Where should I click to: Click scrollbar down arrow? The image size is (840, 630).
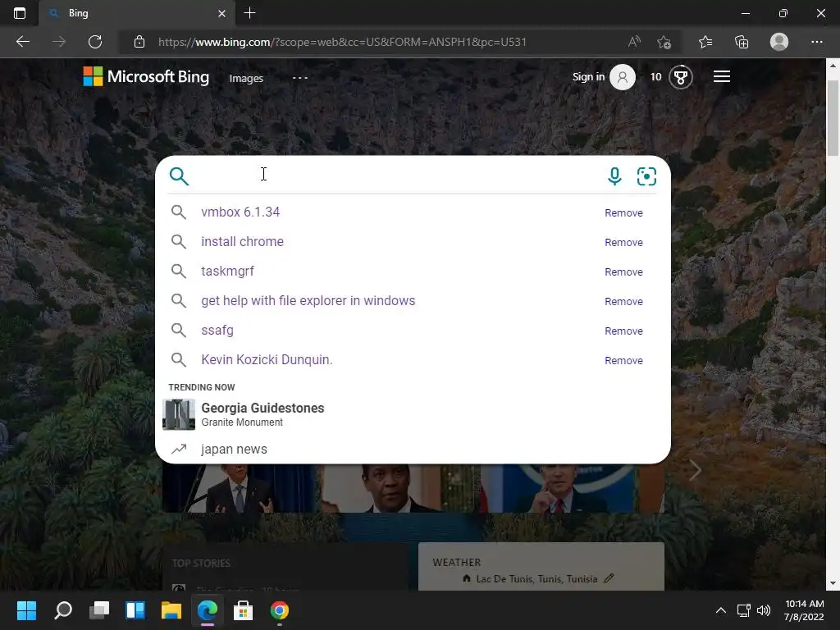pos(833,583)
